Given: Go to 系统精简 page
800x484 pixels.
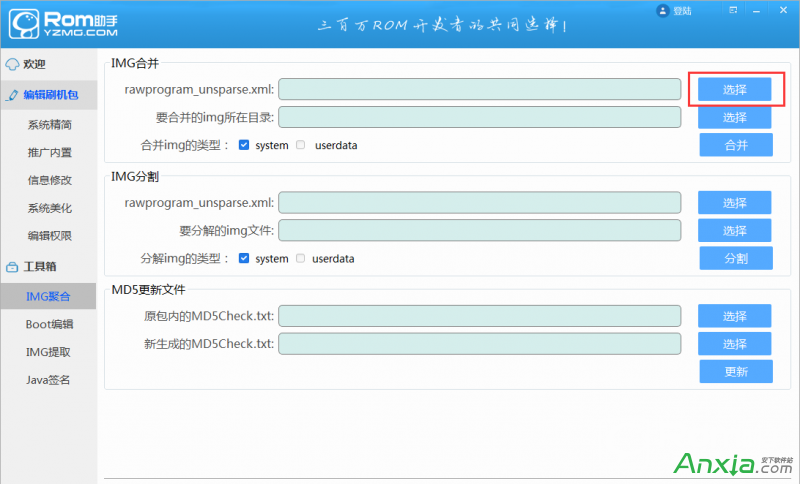Looking at the screenshot, I should (x=49, y=125).
